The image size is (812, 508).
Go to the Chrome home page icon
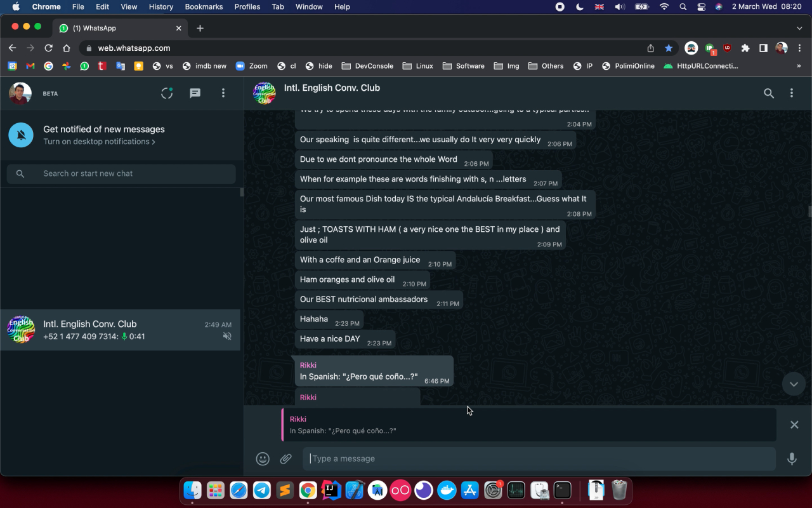coord(66,48)
